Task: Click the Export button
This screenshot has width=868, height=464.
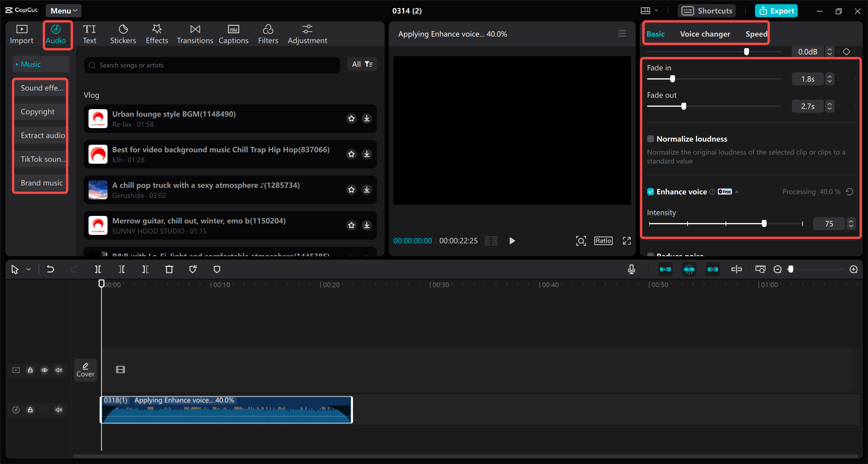Action: 776,11
